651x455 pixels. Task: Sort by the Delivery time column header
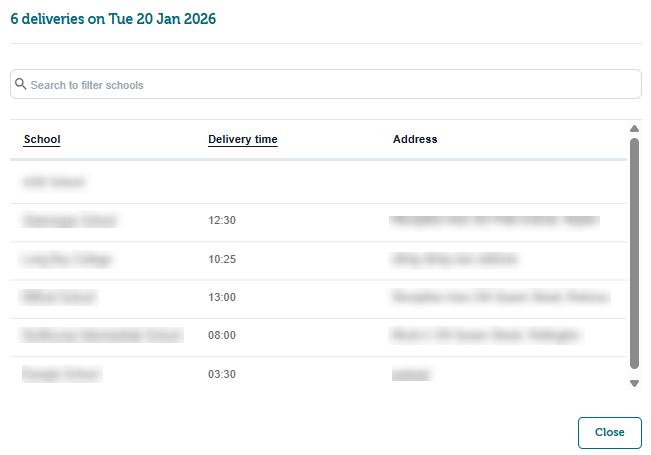tap(242, 140)
